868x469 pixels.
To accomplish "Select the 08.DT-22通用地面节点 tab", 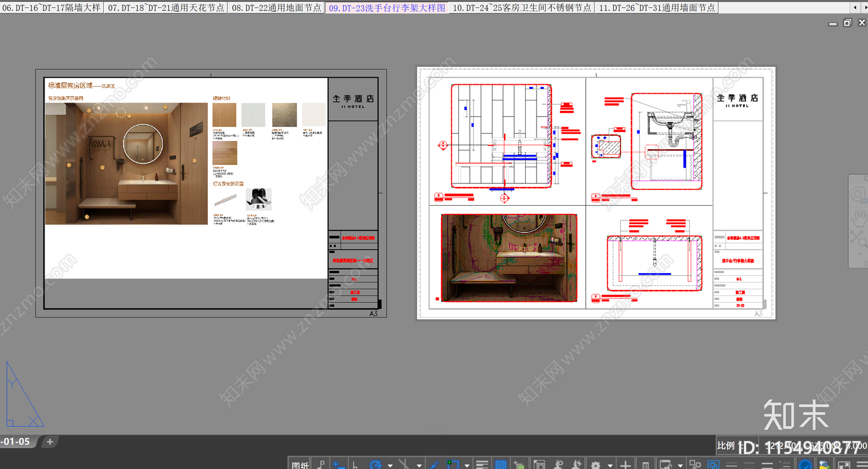I will click(276, 8).
